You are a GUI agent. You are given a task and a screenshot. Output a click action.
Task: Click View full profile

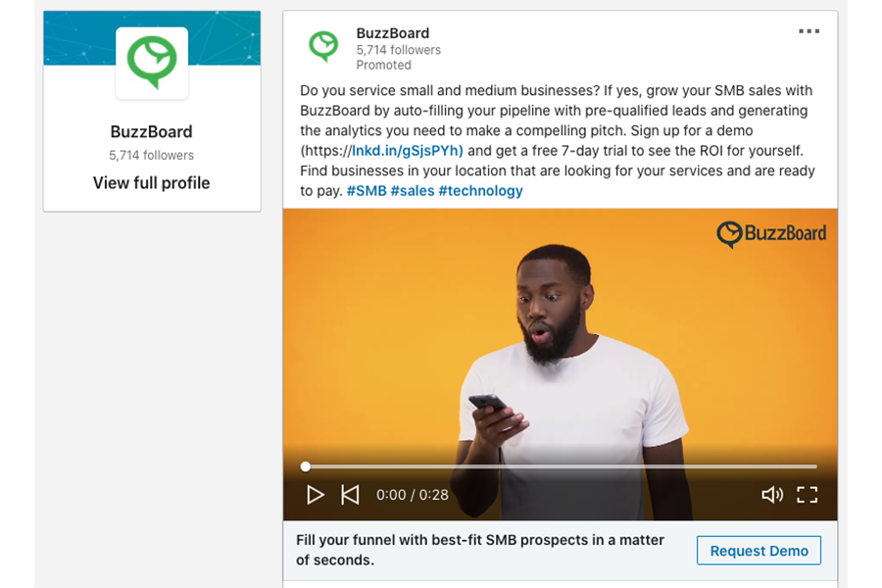pos(151,183)
